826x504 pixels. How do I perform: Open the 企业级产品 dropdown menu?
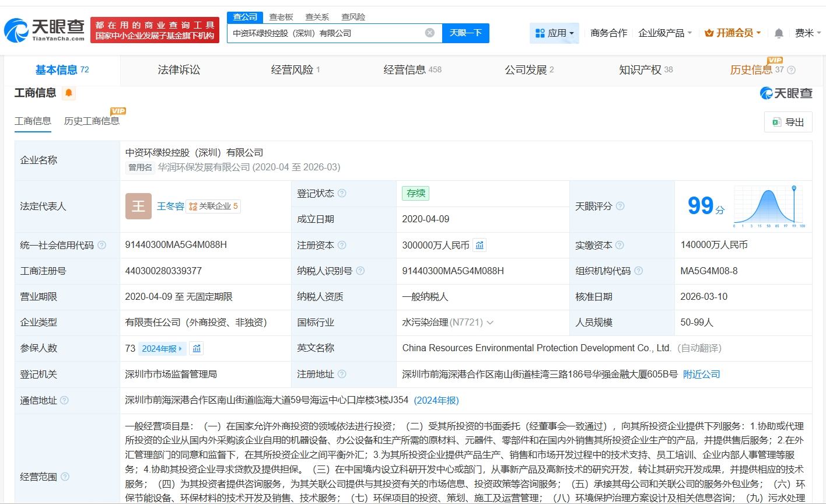[665, 33]
